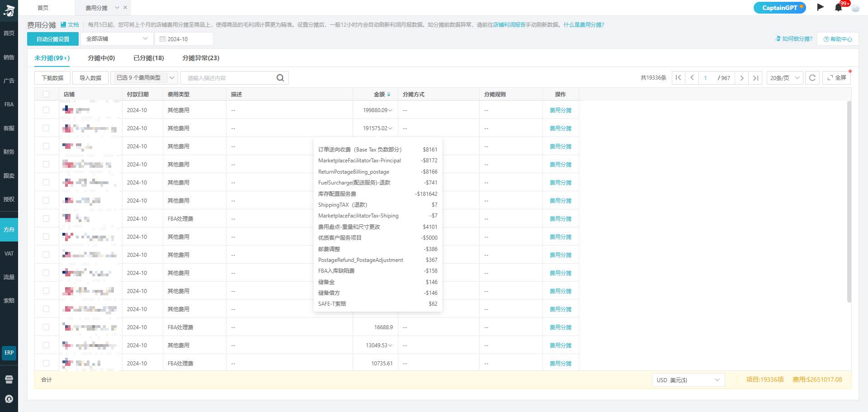868x412 pixels.
Task: Open the 文档 documentation link
Action: (70, 25)
